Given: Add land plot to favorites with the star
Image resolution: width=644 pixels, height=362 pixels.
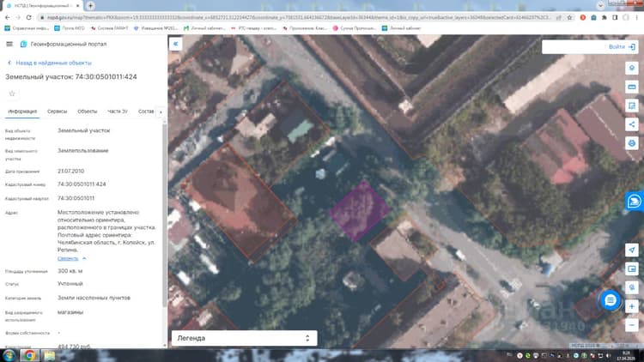Looking at the screenshot, I should (x=12, y=94).
